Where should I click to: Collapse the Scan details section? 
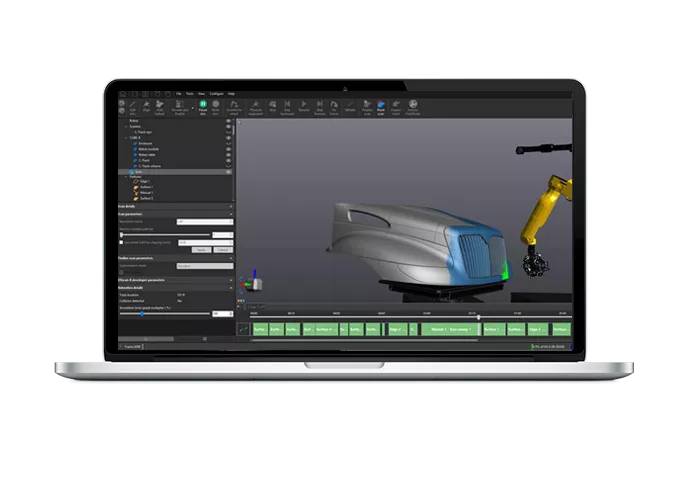coord(230,205)
